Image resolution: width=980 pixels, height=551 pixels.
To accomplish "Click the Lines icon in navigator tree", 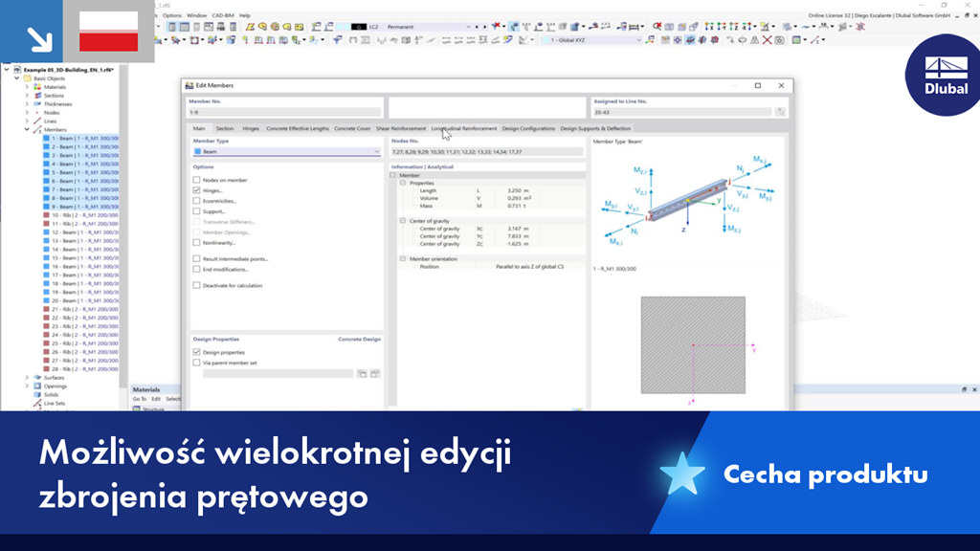I will coord(37,121).
